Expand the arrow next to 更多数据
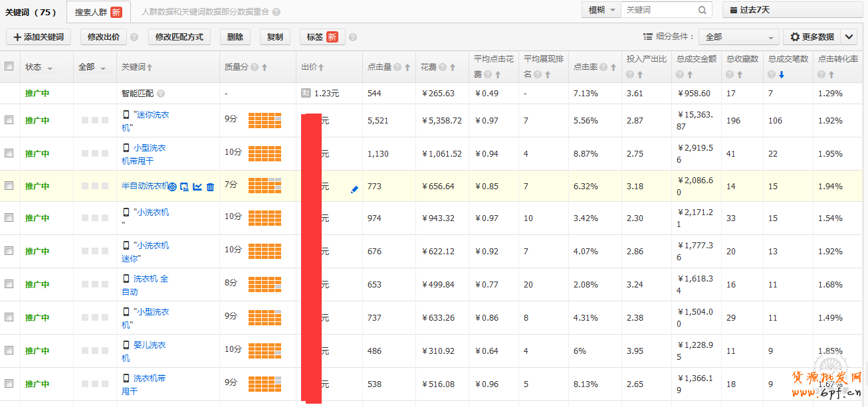The image size is (868, 407). [x=849, y=37]
